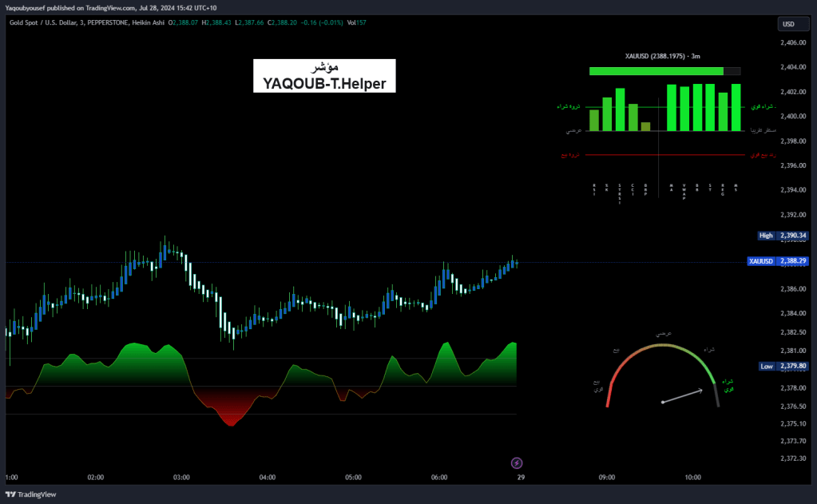Click the 06:00 time axis marker
817x504 pixels.
tap(439, 478)
